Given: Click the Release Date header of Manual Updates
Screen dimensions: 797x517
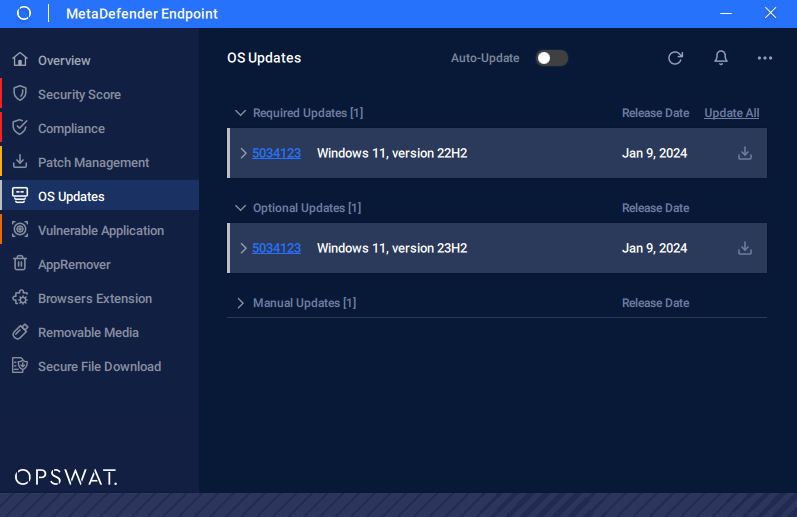Looking at the screenshot, I should pos(656,303).
